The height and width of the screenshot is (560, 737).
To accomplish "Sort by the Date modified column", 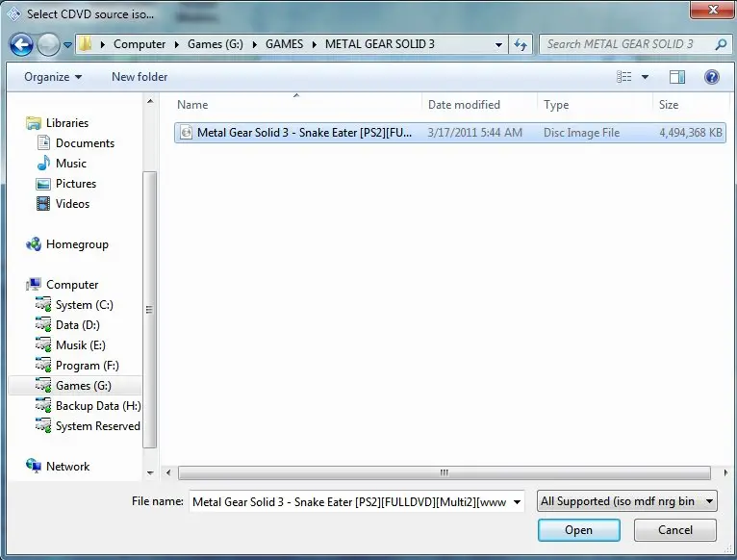I will tap(480, 105).
